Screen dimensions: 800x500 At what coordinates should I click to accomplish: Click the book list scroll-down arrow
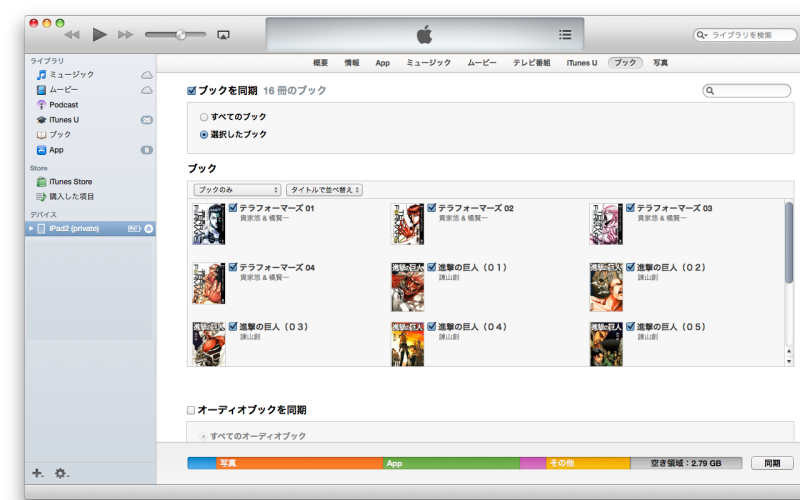(789, 361)
